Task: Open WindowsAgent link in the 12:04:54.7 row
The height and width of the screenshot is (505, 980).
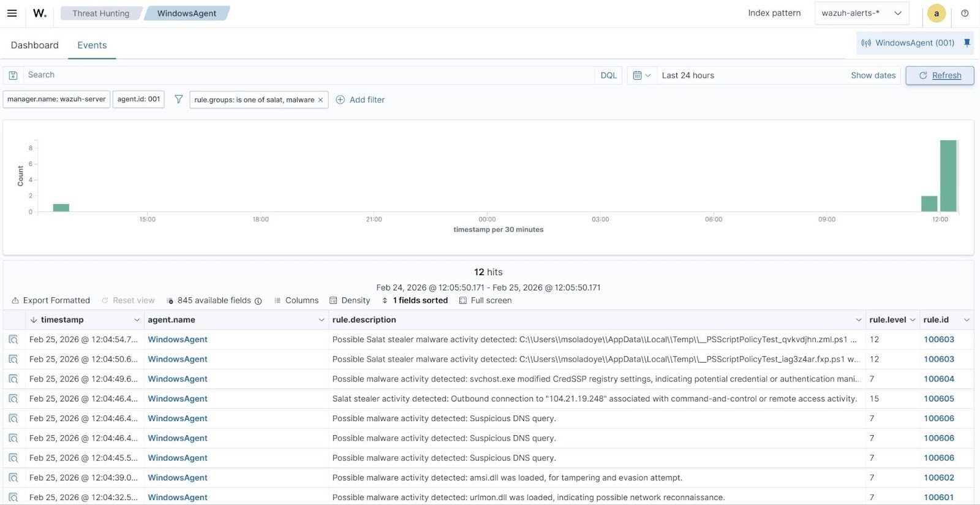Action: (x=178, y=340)
